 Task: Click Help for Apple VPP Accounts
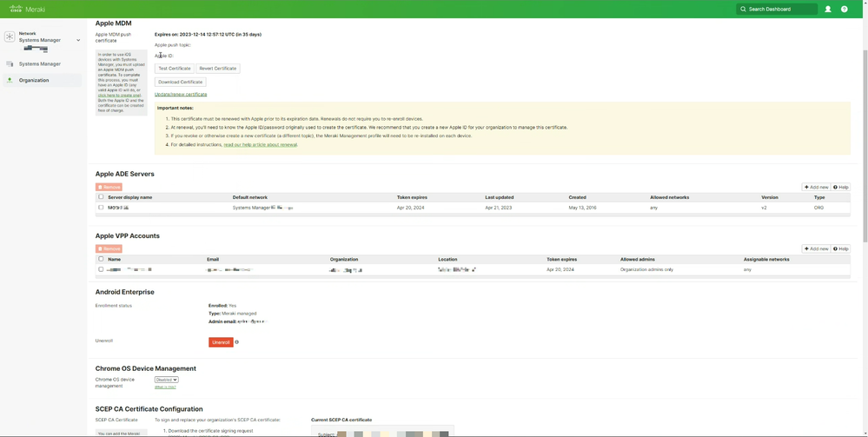tap(841, 249)
